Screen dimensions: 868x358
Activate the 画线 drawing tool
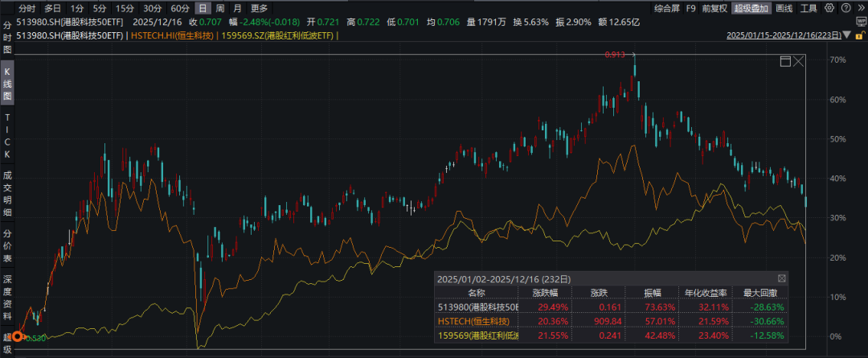pos(784,8)
